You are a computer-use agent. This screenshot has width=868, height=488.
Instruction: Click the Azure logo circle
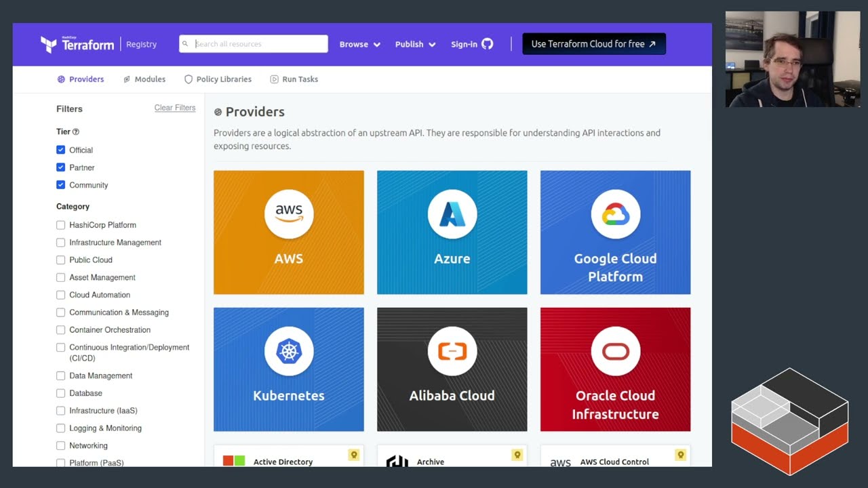tap(452, 214)
